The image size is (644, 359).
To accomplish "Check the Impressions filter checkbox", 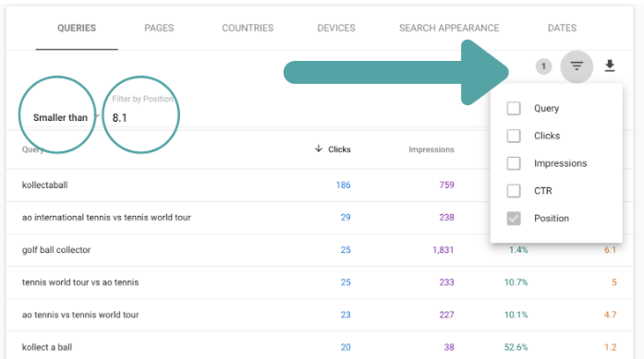I will pyautogui.click(x=514, y=163).
